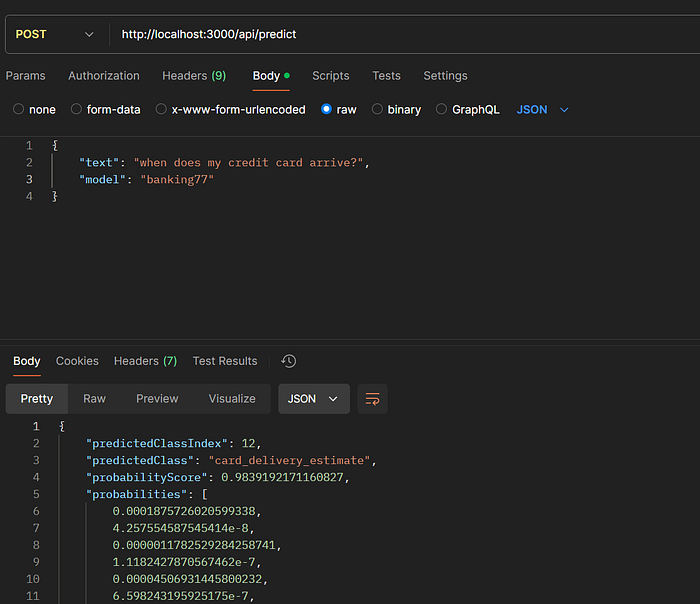Click the response history clock icon
Image resolution: width=700 pixels, height=604 pixels.
(289, 361)
